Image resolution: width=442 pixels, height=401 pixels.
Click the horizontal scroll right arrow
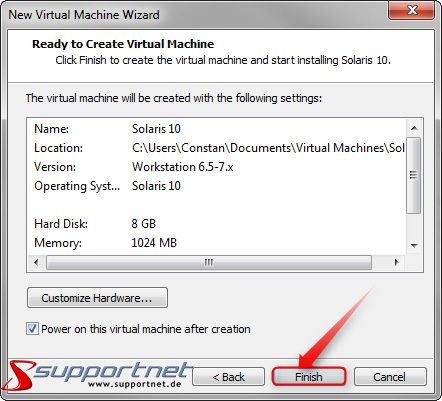pyautogui.click(x=396, y=262)
